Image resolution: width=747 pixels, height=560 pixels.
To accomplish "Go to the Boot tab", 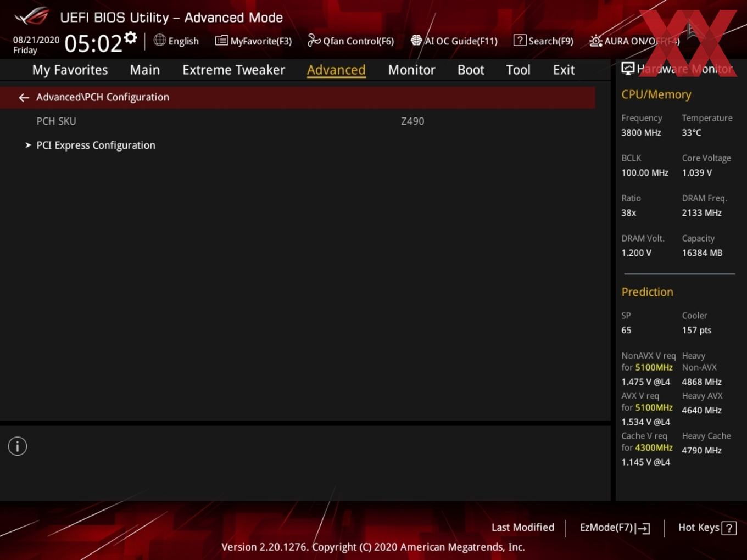I will [x=471, y=70].
